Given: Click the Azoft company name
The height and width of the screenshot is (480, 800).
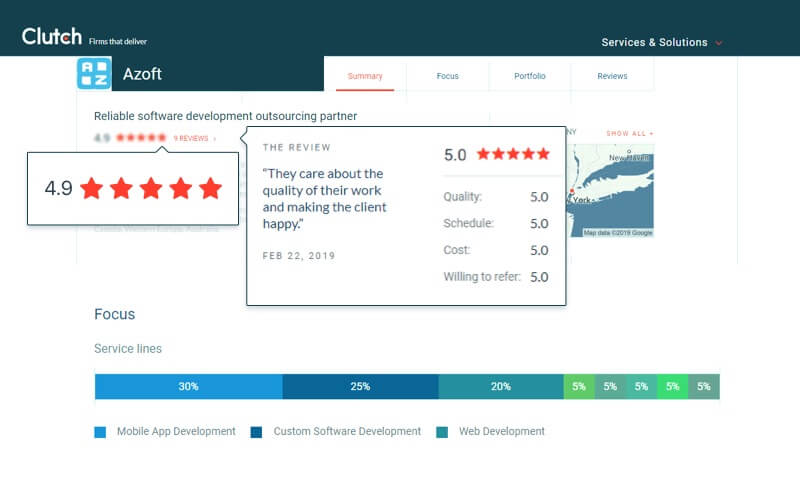Looking at the screenshot, I should point(142,74).
